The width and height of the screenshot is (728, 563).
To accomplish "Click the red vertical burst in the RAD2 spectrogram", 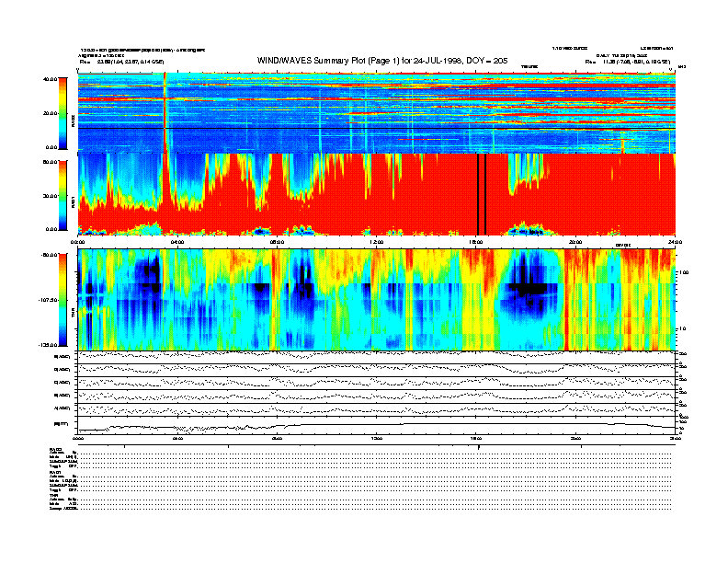I will point(165,113).
